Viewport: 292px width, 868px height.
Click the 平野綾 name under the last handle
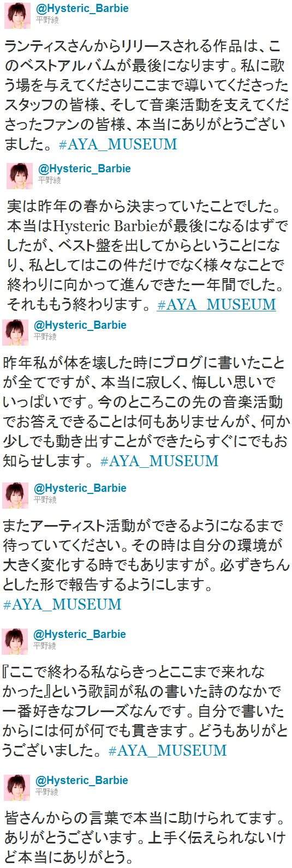pyautogui.click(x=46, y=791)
